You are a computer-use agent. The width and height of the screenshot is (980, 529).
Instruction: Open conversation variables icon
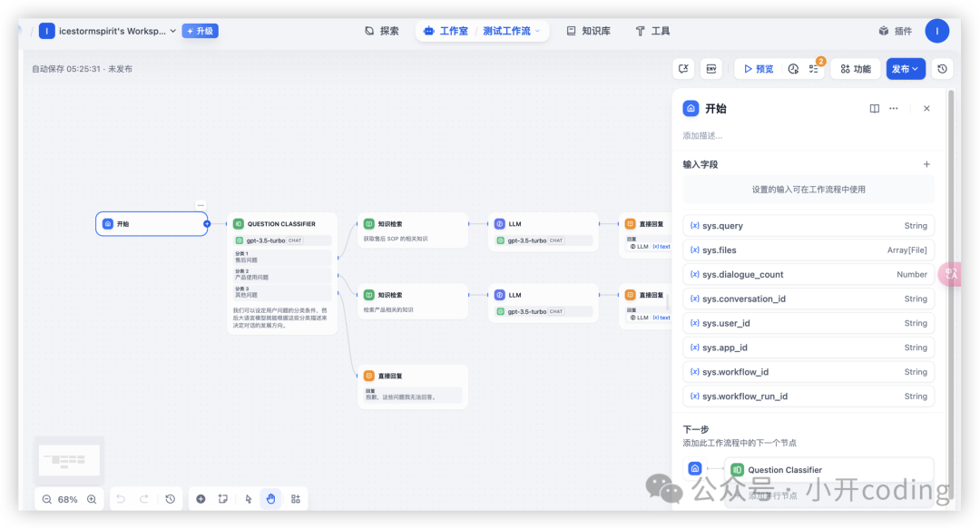pos(684,69)
